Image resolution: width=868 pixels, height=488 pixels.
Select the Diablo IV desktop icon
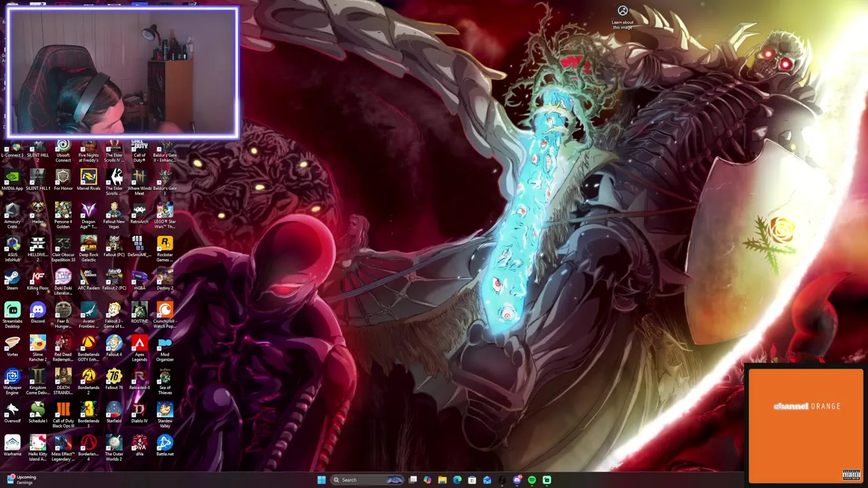click(x=139, y=413)
